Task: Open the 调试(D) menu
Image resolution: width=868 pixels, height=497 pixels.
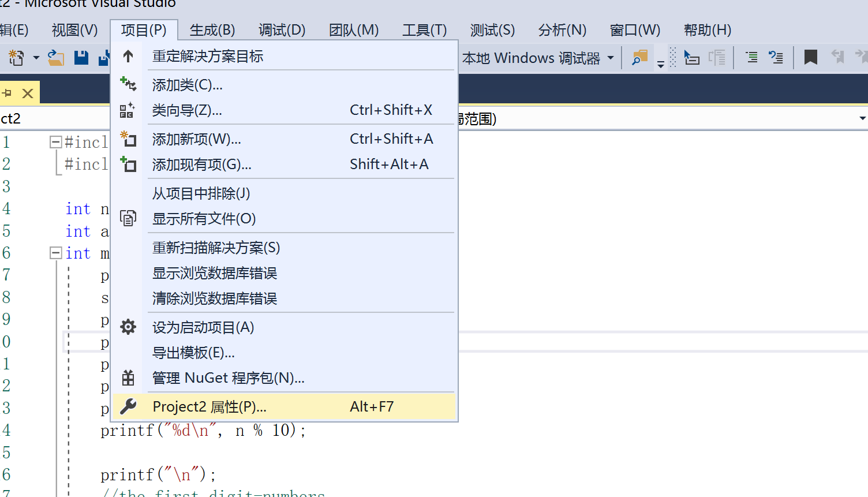Action: tap(281, 29)
